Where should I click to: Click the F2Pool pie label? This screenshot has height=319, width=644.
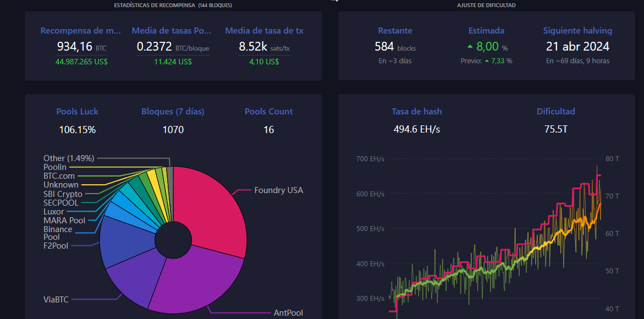[56, 246]
